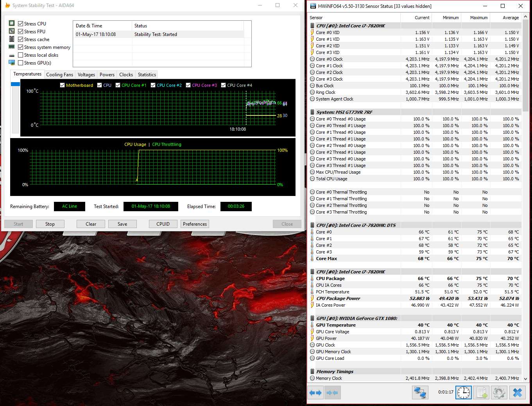Image resolution: width=532 pixels, height=406 pixels.
Task: Uncheck Motherboard in the temperature graph
Action: [x=63, y=85]
